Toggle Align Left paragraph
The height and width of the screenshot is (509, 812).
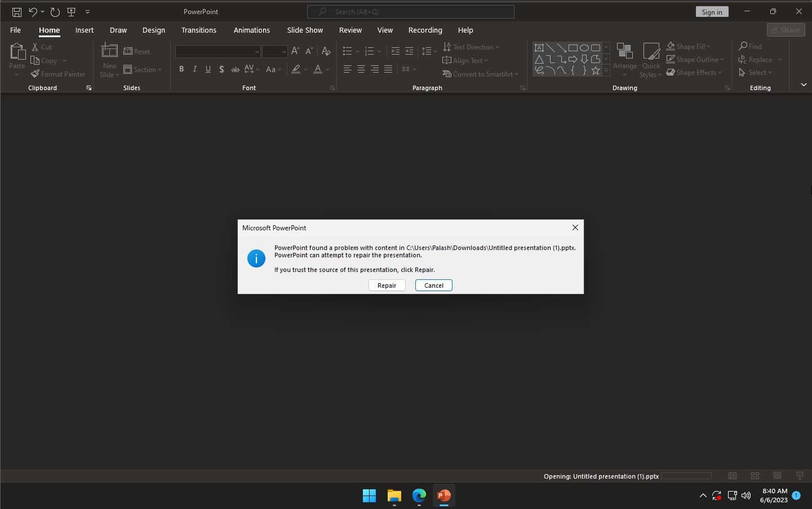pyautogui.click(x=347, y=69)
